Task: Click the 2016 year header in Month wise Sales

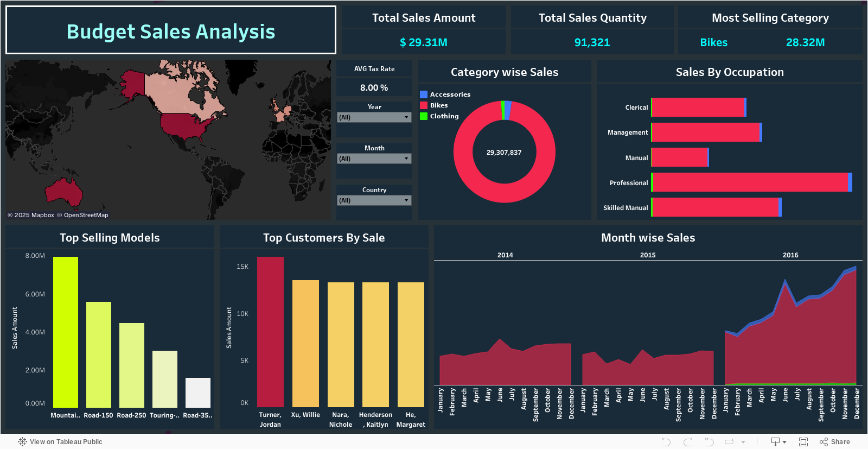Action: point(790,255)
